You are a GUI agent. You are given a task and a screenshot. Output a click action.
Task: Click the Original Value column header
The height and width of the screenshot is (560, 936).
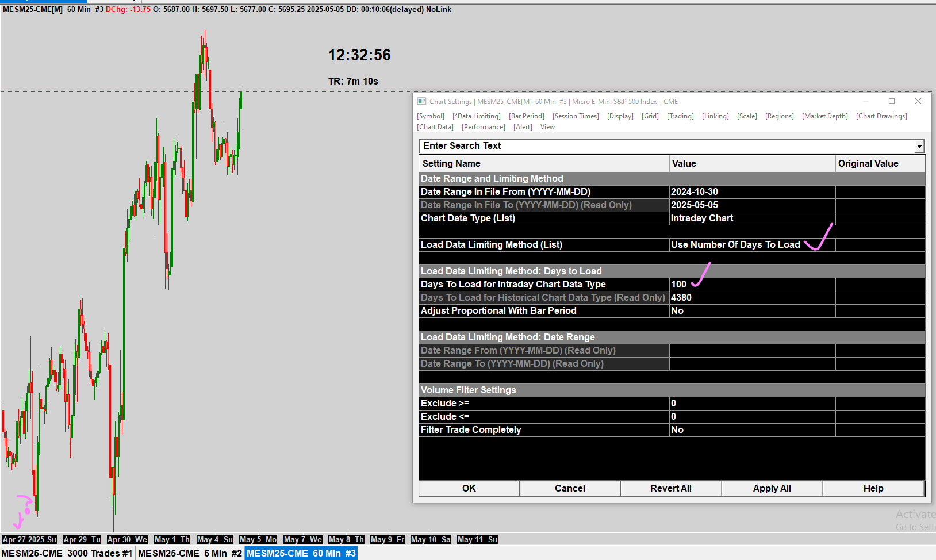(880, 164)
